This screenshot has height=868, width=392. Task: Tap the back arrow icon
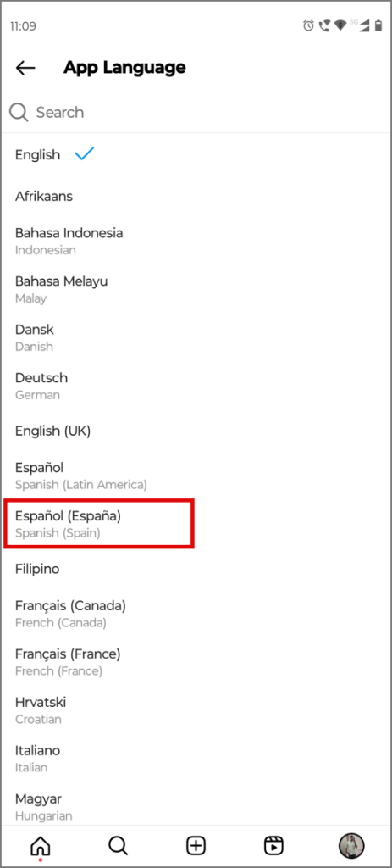point(25,68)
